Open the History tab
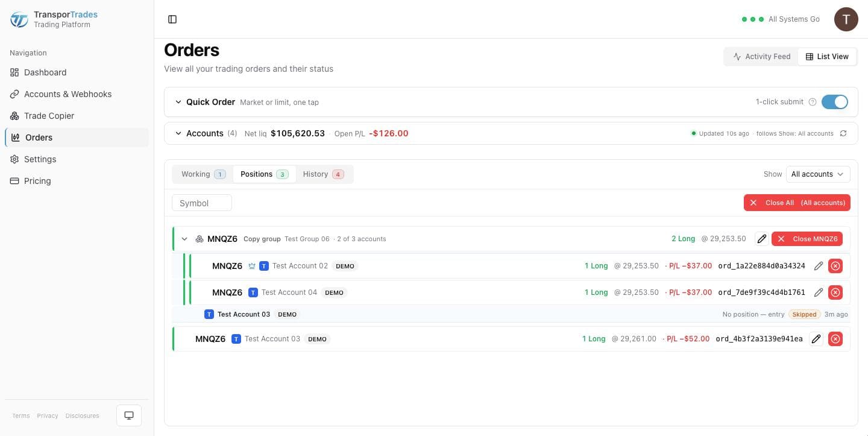This screenshot has width=868, height=436. coord(323,174)
